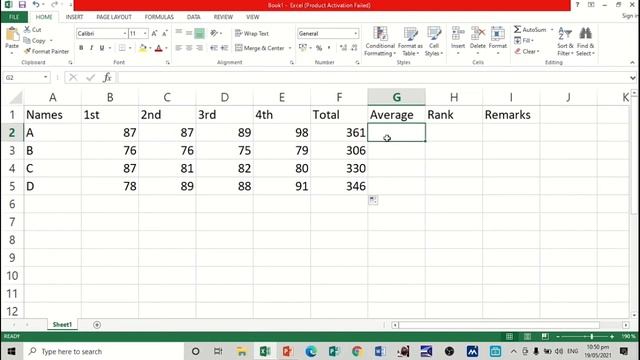Click the Orientation text angle icon
This screenshot has width=640, height=360.
[x=214, y=33]
